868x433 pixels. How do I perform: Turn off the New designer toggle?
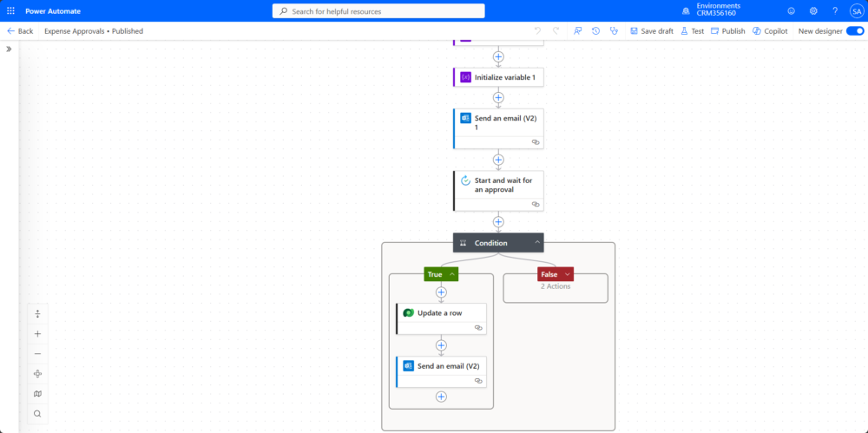(854, 31)
